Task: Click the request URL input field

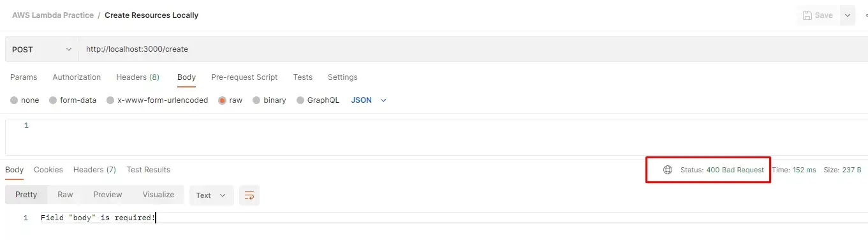Action: (x=473, y=49)
